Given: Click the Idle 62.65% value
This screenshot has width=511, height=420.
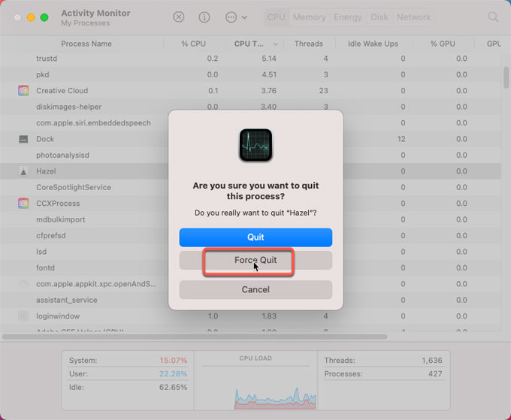Looking at the screenshot, I should 173,388.
